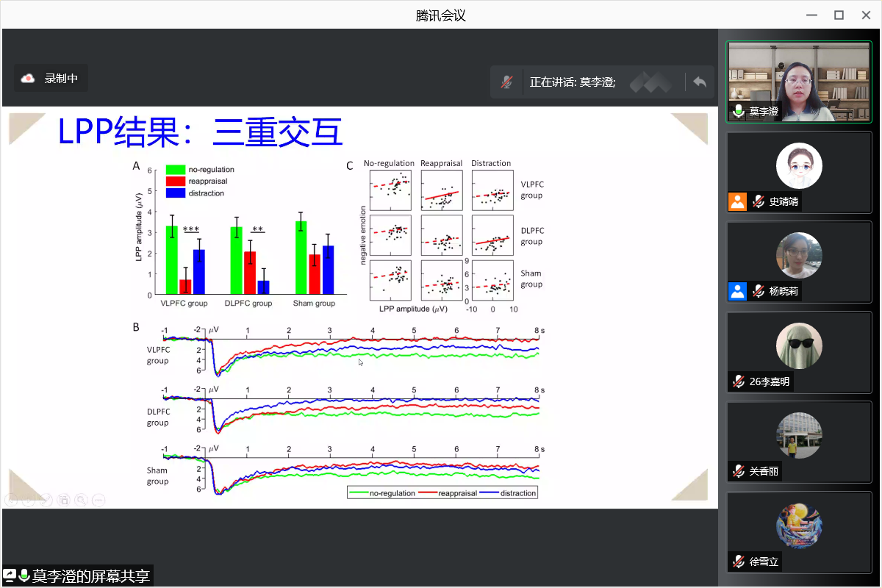
Task: Click the screen share icon at bottom left
Action: pos(10,576)
